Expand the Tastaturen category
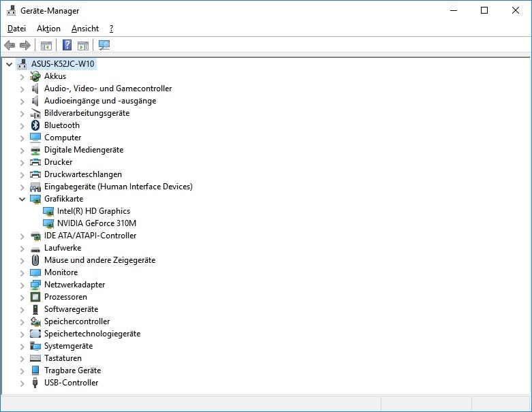The image size is (532, 412). coord(22,359)
